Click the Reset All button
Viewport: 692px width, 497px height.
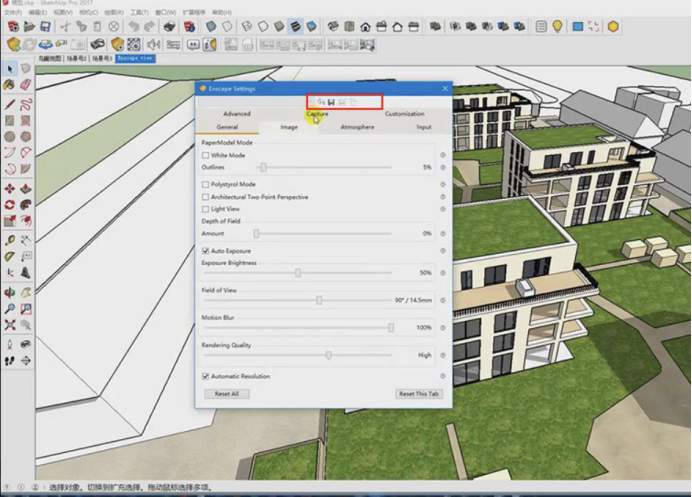click(x=227, y=394)
